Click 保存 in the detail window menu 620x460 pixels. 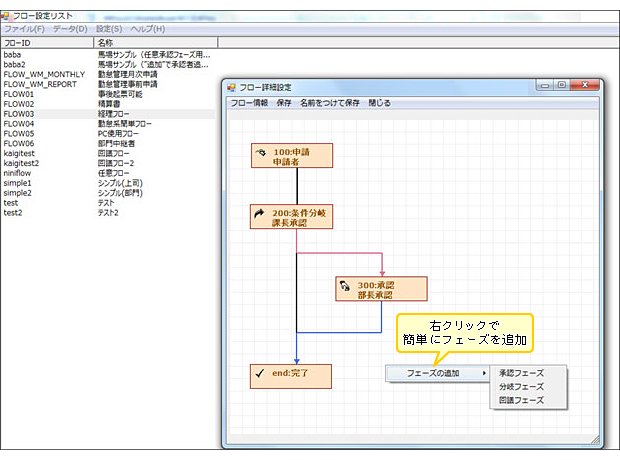point(284,103)
